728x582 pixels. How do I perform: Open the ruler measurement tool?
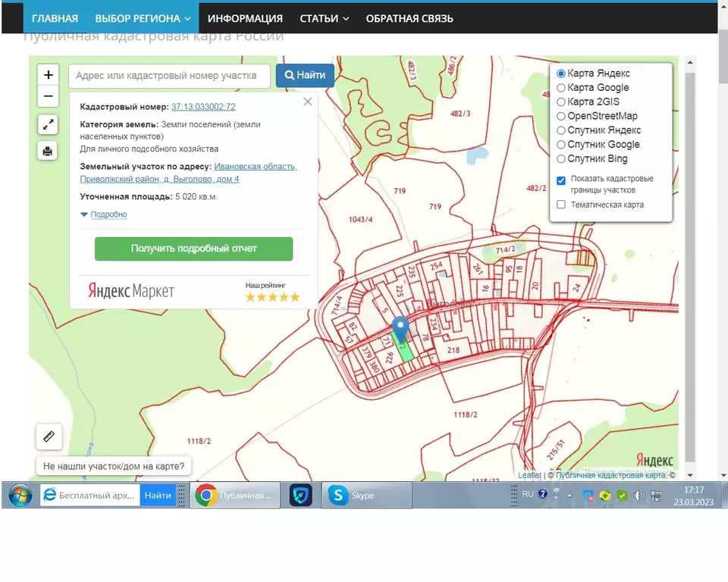point(49,436)
